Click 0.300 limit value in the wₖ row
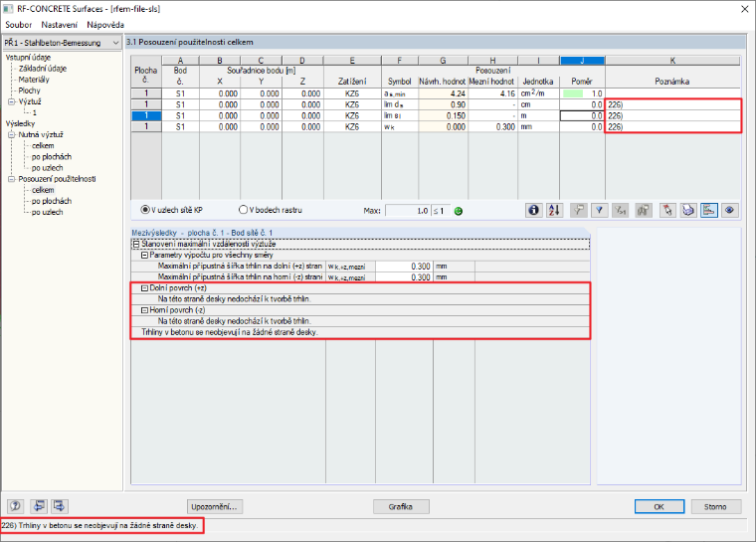The height and width of the screenshot is (542, 756). (x=492, y=127)
